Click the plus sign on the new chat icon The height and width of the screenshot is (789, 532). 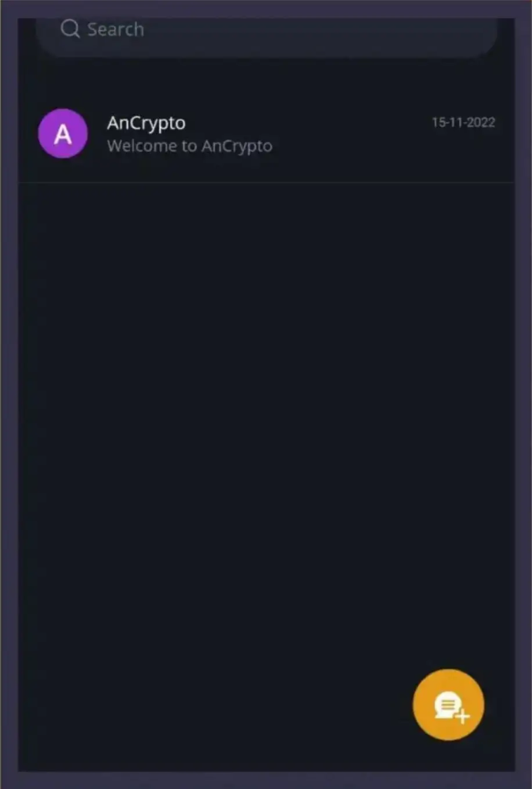(x=463, y=716)
